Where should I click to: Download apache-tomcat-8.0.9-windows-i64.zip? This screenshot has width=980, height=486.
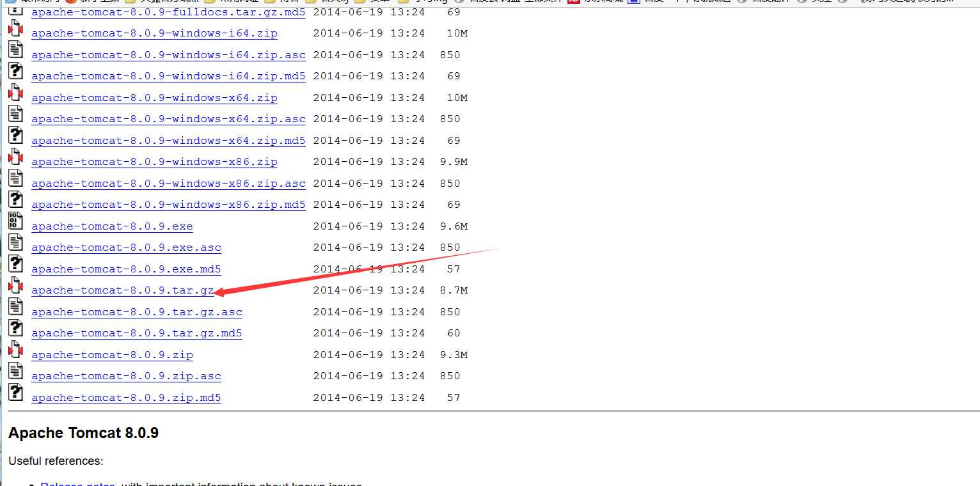pyautogui.click(x=154, y=33)
